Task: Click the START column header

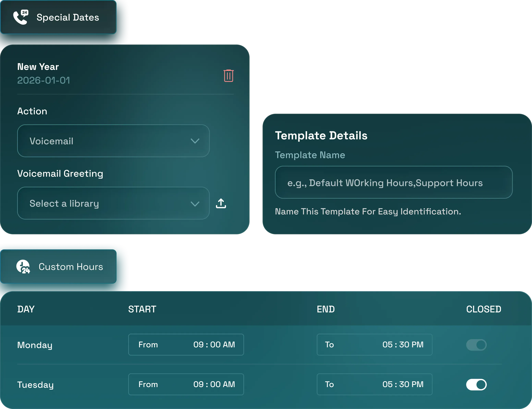Action: [142, 309]
